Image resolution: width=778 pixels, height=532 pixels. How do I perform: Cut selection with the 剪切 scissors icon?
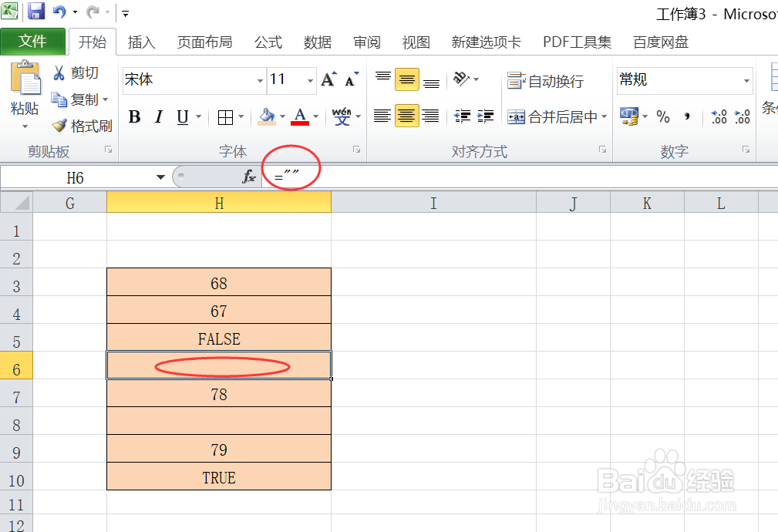[x=77, y=72]
